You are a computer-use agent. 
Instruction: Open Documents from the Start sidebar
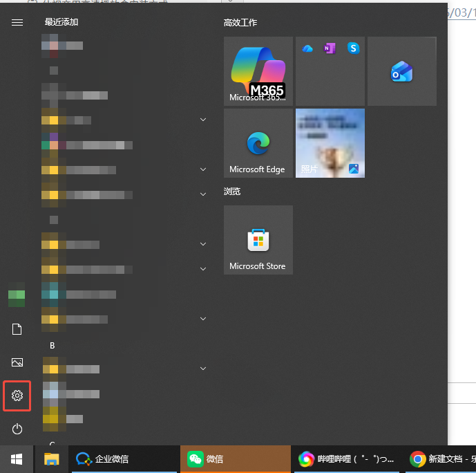(x=17, y=329)
